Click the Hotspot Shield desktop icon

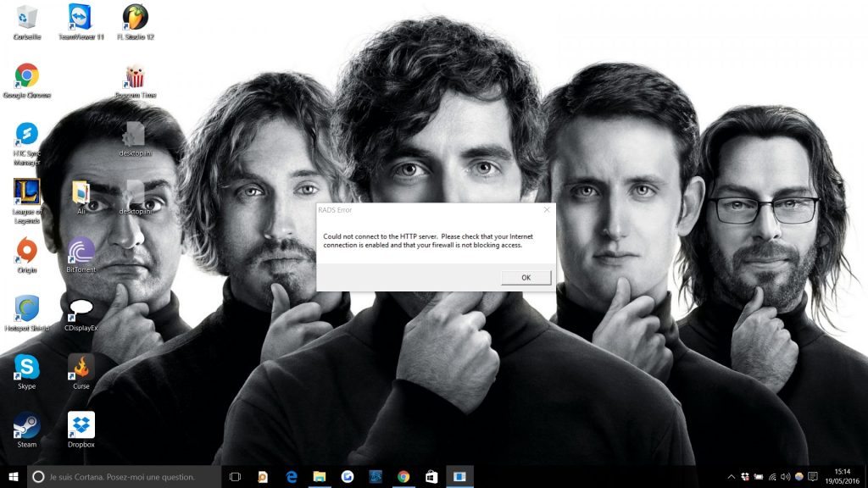pos(27,308)
